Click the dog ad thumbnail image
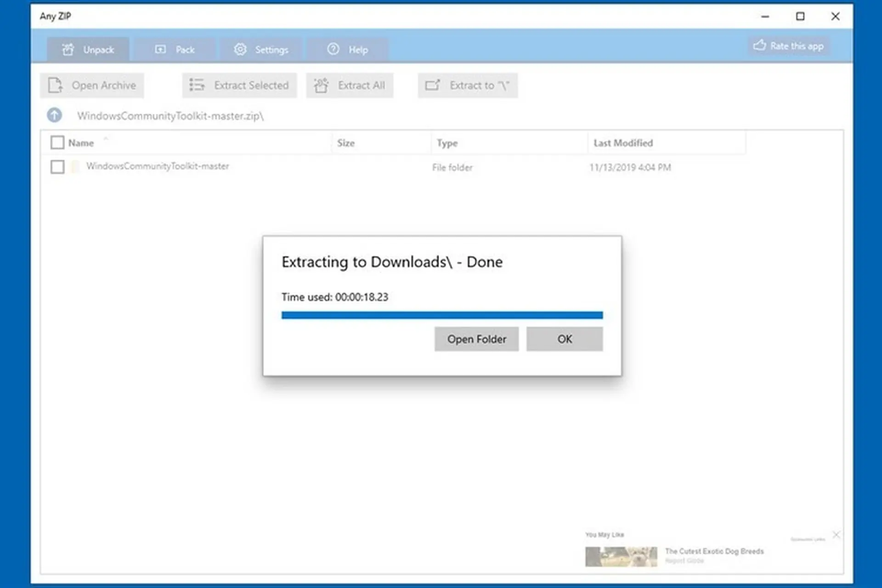The height and width of the screenshot is (588, 882). tap(621, 556)
